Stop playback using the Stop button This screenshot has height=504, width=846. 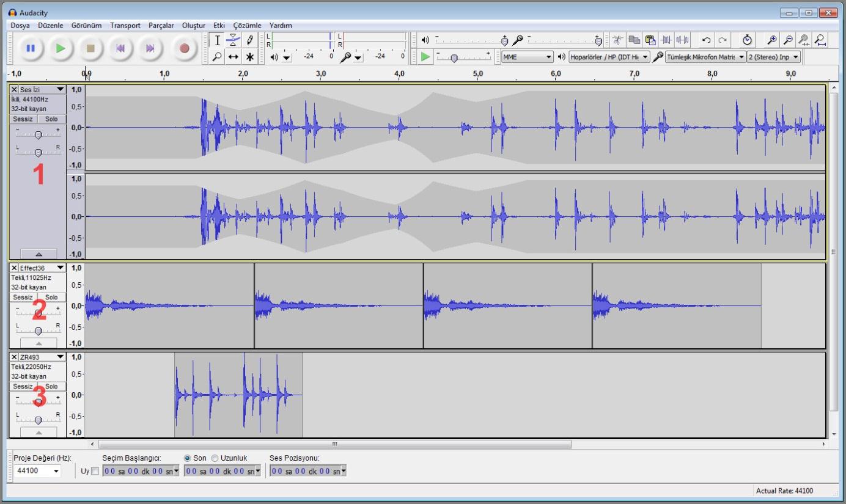tap(91, 48)
